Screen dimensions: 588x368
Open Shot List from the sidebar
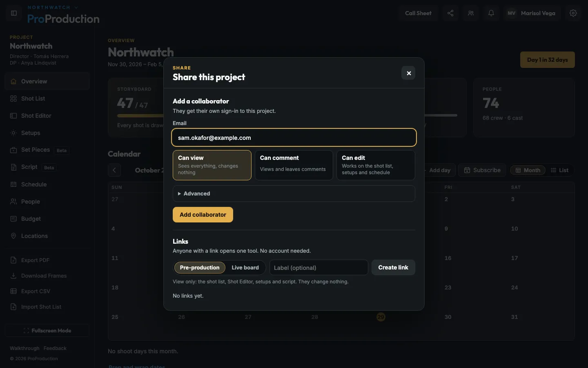tap(47, 99)
